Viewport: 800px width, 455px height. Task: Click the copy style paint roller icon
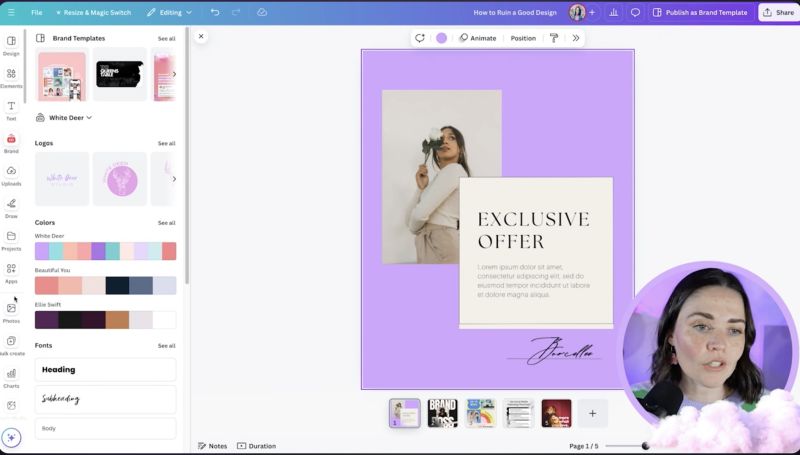click(x=554, y=38)
